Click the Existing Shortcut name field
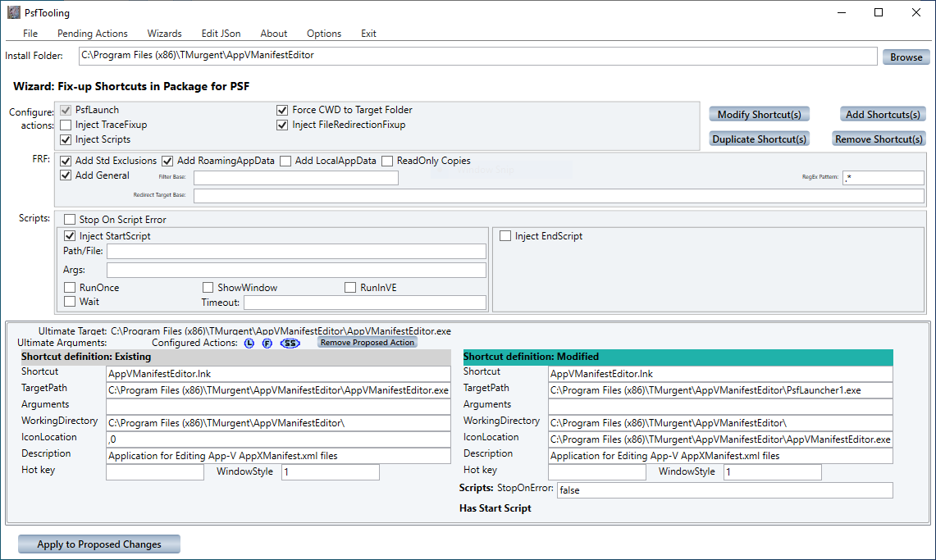The image size is (936, 560). pos(279,374)
